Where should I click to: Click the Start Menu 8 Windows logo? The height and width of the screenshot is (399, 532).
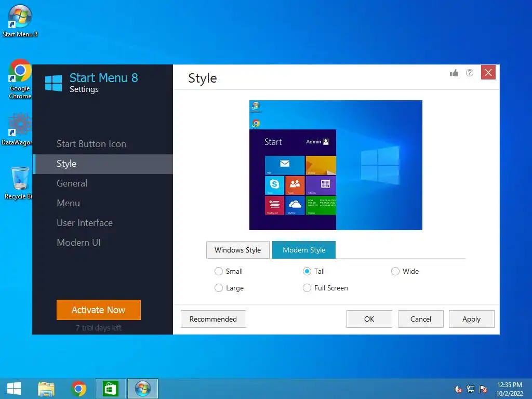54,83
